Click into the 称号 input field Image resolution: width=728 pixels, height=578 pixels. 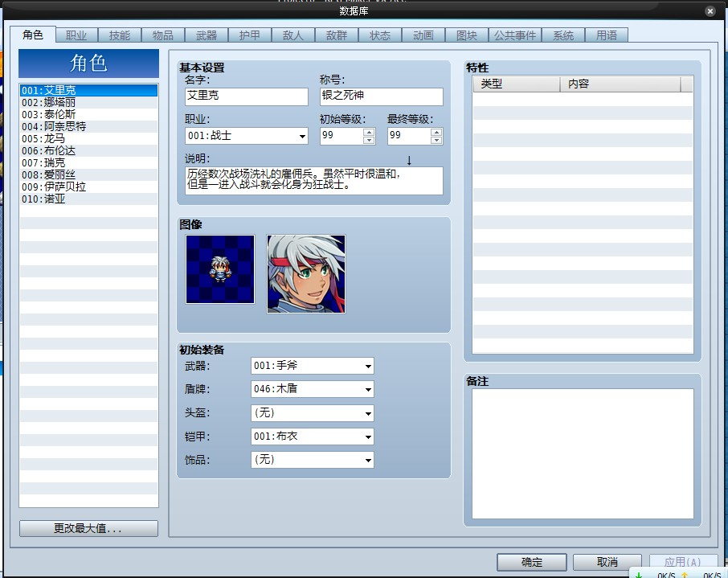(381, 96)
